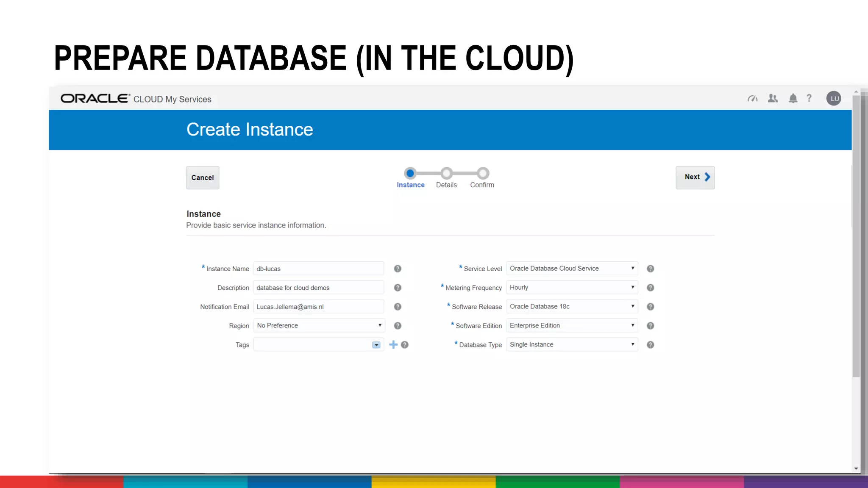Click the Description input field

pyautogui.click(x=319, y=288)
